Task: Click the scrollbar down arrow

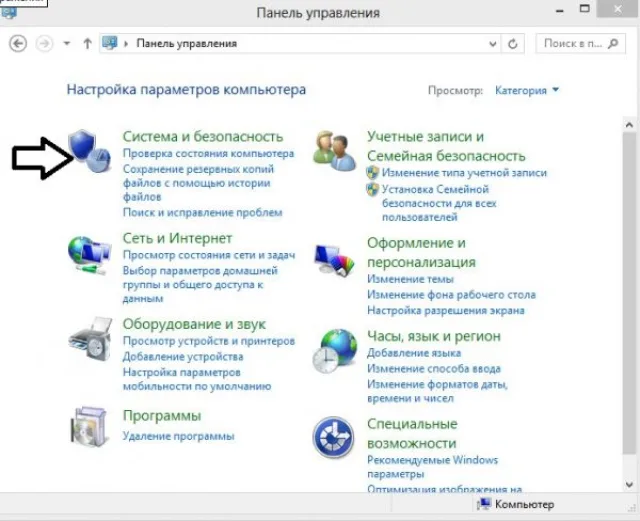Action: pos(629,485)
